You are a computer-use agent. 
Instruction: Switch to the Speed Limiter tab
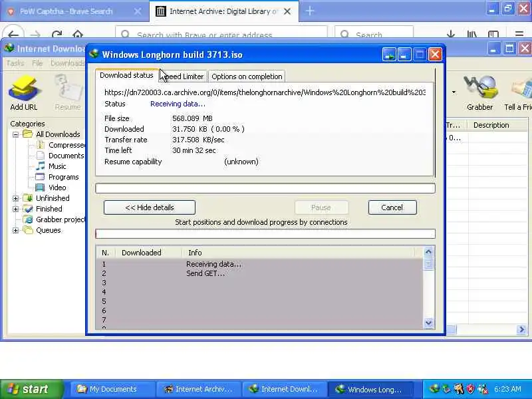point(183,76)
